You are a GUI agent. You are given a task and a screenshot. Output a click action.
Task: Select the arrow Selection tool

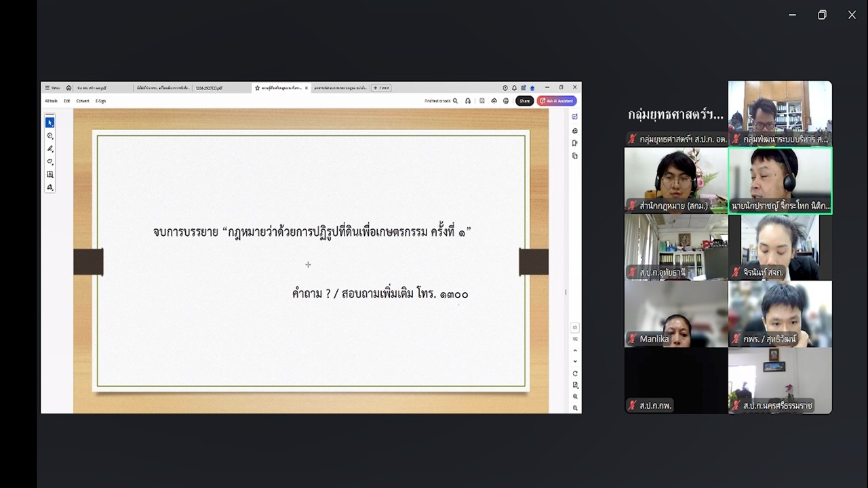pyautogui.click(x=50, y=122)
